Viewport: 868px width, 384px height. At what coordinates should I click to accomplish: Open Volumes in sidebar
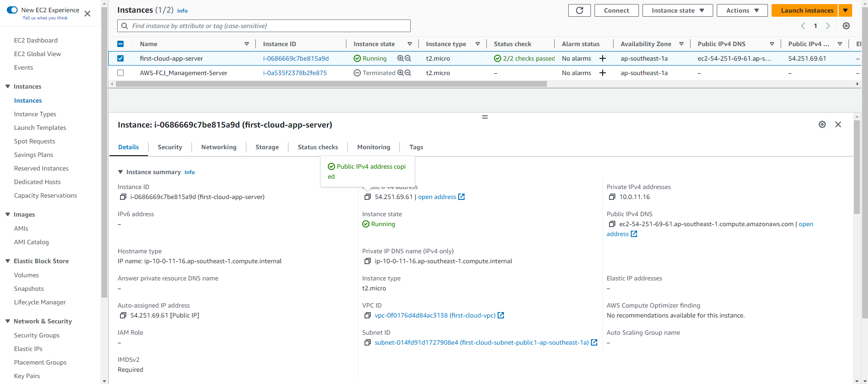[x=26, y=275]
